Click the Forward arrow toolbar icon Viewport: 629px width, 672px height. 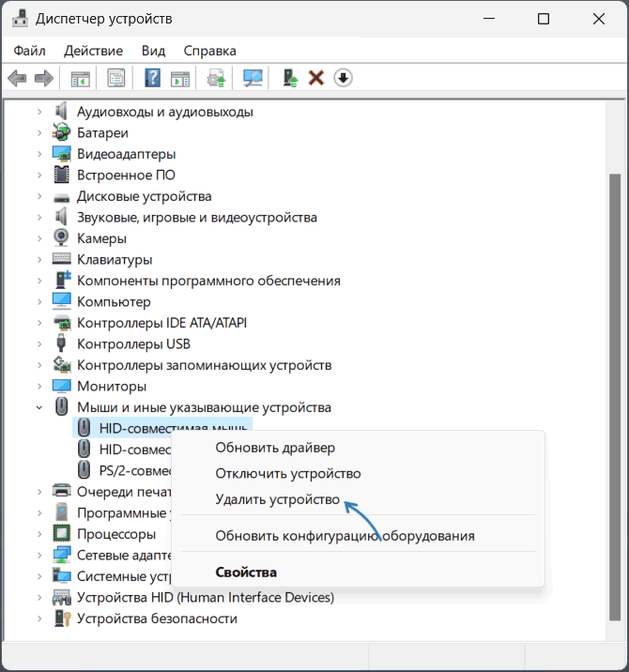[44, 79]
